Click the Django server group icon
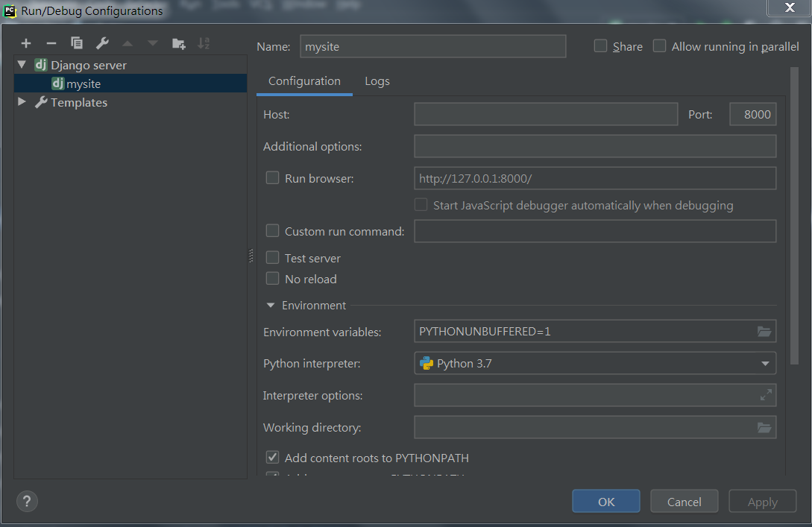The height and width of the screenshot is (527, 812). (41, 65)
